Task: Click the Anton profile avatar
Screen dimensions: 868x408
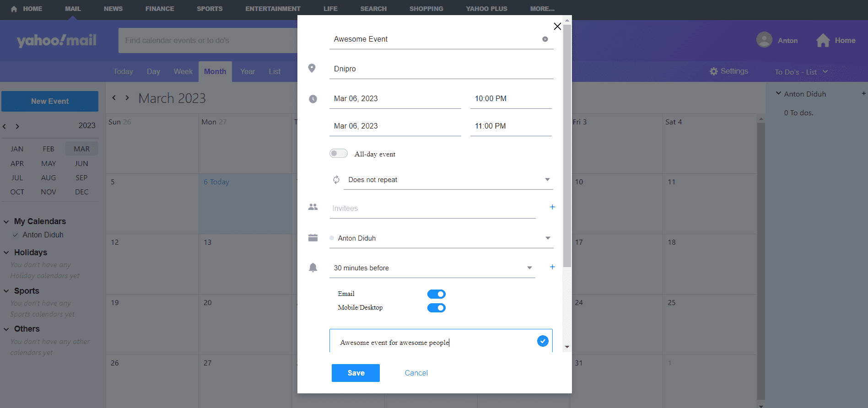Action: (764, 40)
